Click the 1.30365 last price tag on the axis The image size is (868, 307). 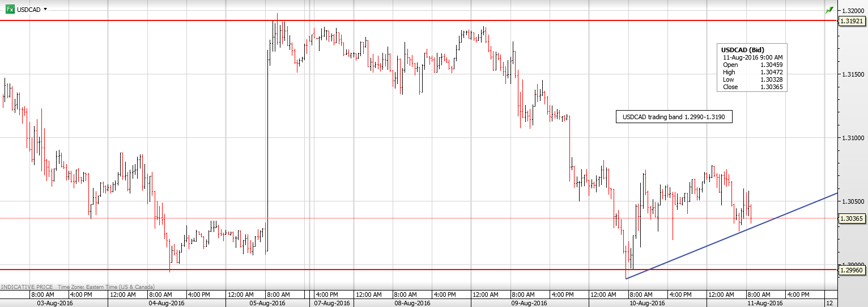click(x=853, y=218)
